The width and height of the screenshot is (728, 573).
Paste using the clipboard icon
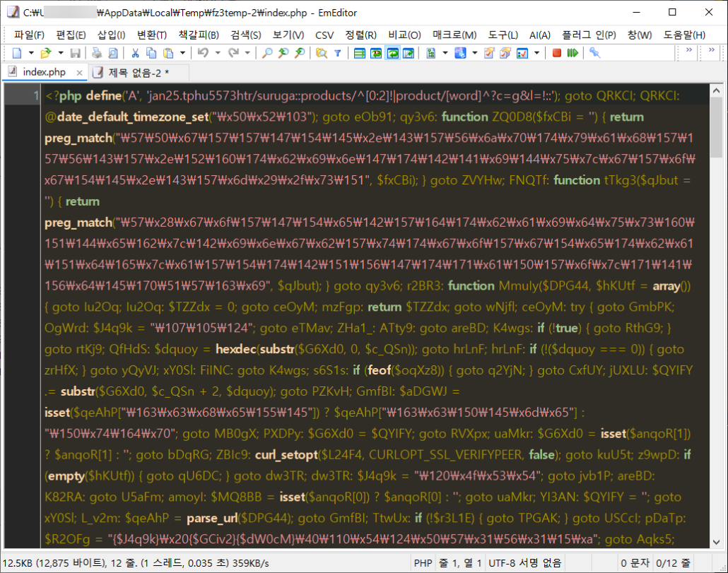pyautogui.click(x=168, y=53)
